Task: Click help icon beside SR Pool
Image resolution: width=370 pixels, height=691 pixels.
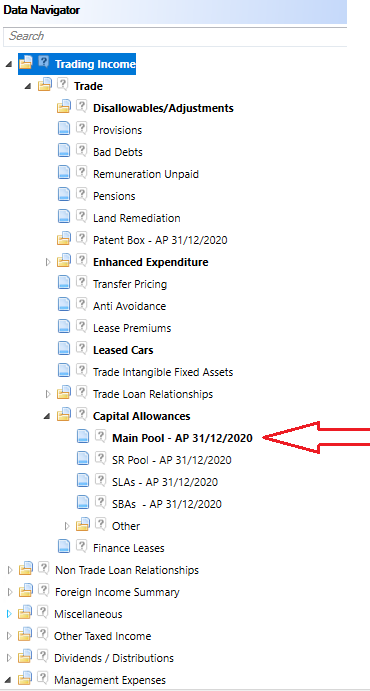Action: (x=101, y=458)
